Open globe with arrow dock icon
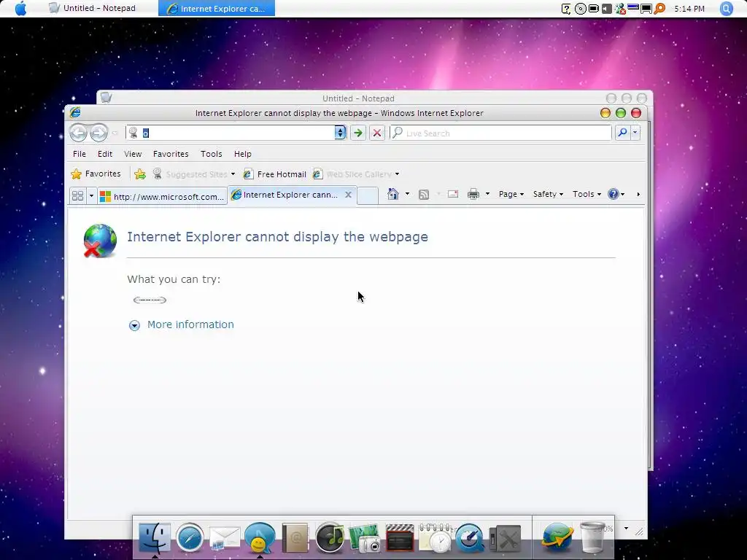 point(557,538)
